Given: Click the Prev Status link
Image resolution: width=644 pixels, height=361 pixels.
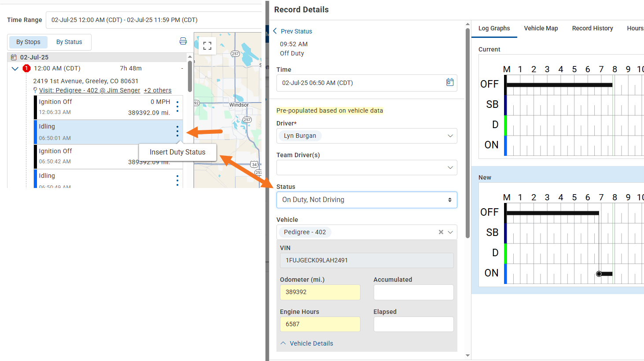Looking at the screenshot, I should click(x=296, y=31).
